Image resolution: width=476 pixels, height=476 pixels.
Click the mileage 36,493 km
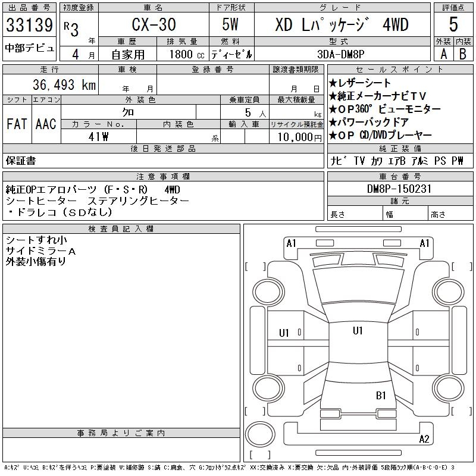[x=64, y=84]
